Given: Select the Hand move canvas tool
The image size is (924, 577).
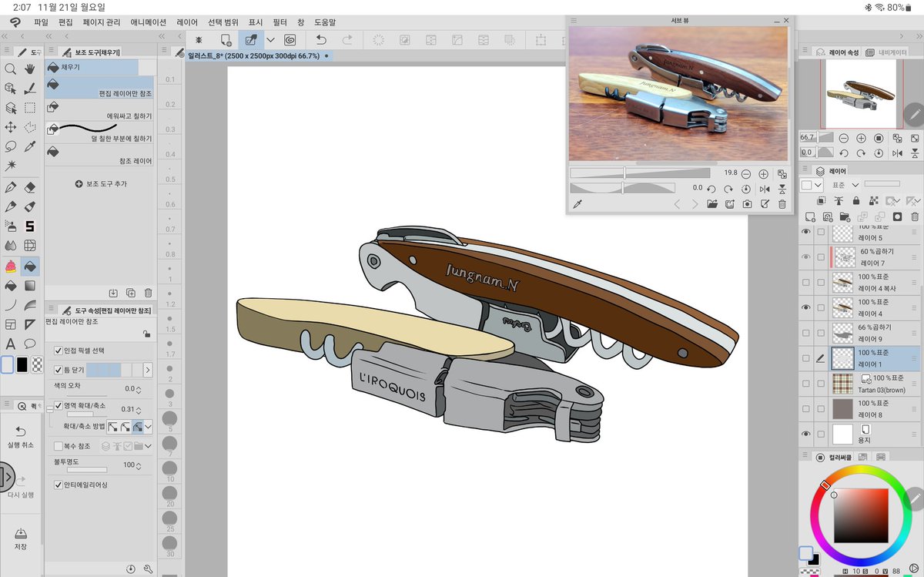Looking at the screenshot, I should click(x=31, y=69).
